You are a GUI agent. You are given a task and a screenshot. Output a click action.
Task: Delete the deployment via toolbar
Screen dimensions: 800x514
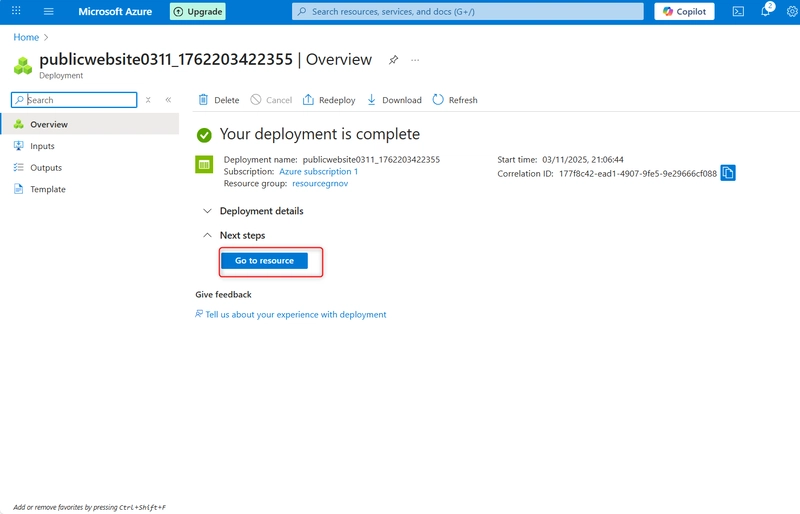click(x=218, y=100)
